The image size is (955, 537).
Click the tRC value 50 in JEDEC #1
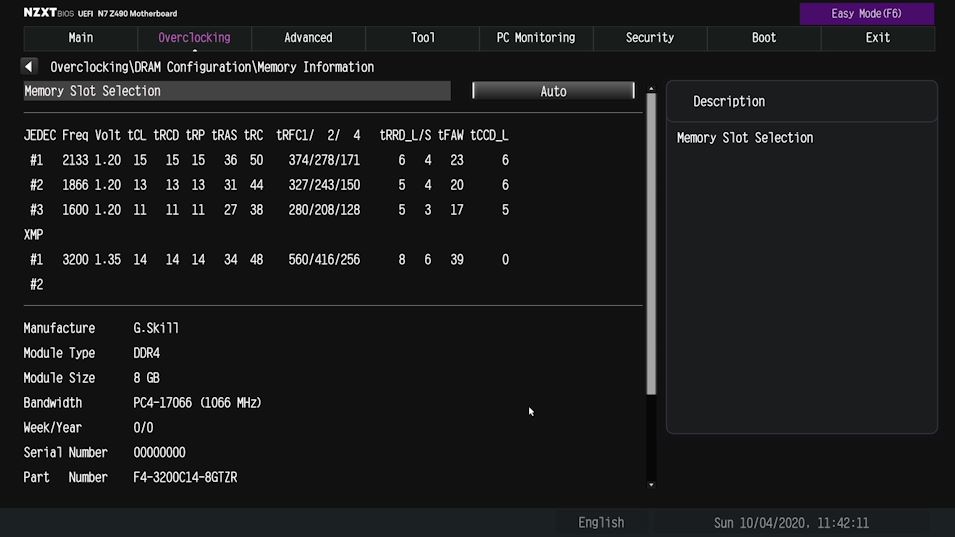[x=256, y=160]
